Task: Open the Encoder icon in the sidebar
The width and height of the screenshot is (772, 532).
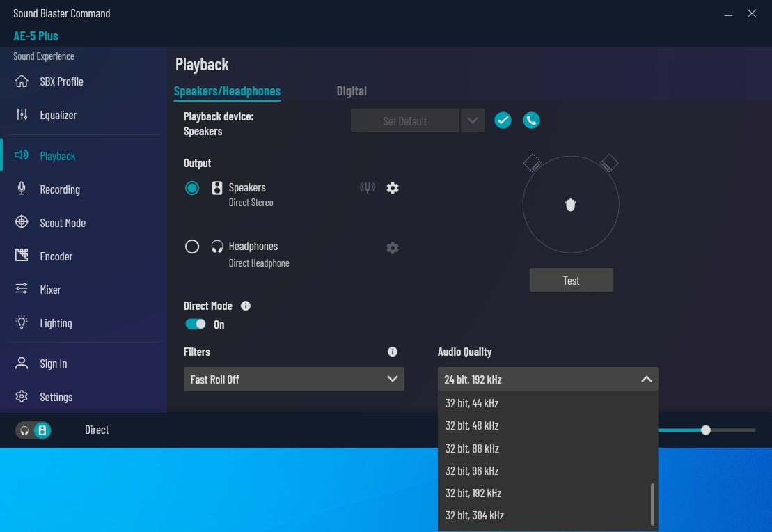Action: (x=22, y=255)
